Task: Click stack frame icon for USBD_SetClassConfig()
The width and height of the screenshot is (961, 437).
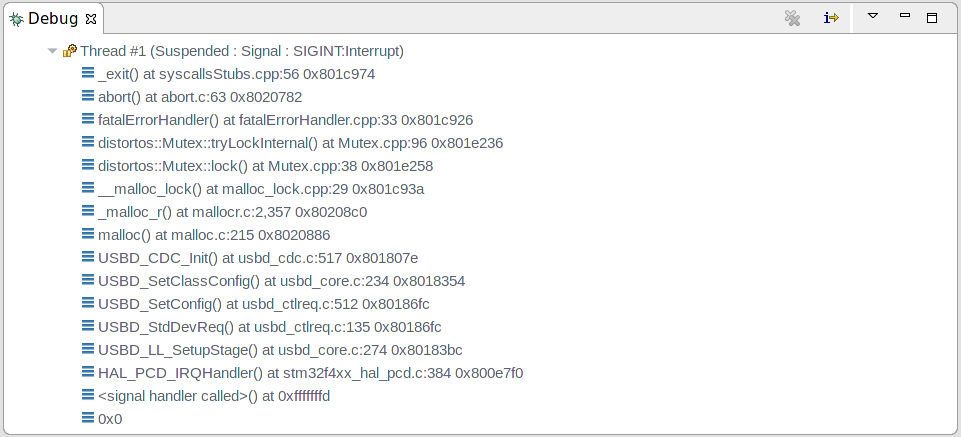Action: coord(88,280)
